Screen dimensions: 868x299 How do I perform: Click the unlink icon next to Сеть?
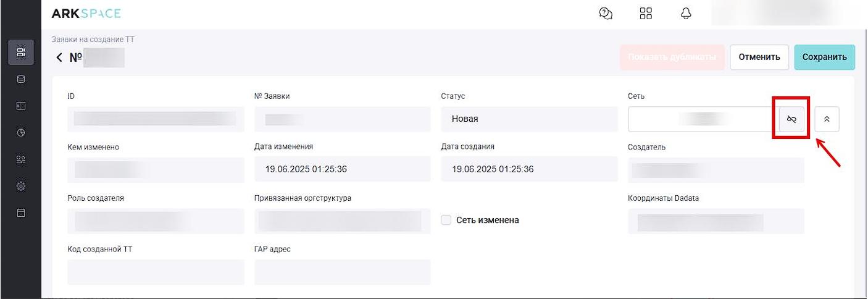coord(791,119)
